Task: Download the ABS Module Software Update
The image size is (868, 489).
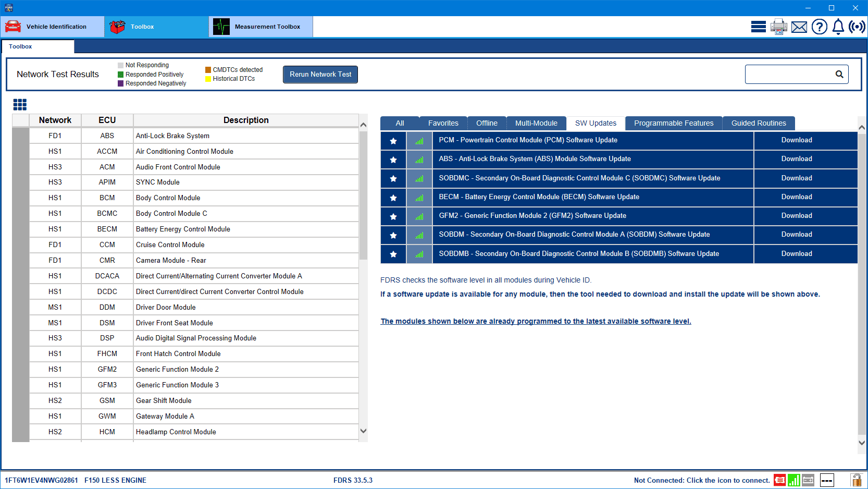Action: pos(796,159)
